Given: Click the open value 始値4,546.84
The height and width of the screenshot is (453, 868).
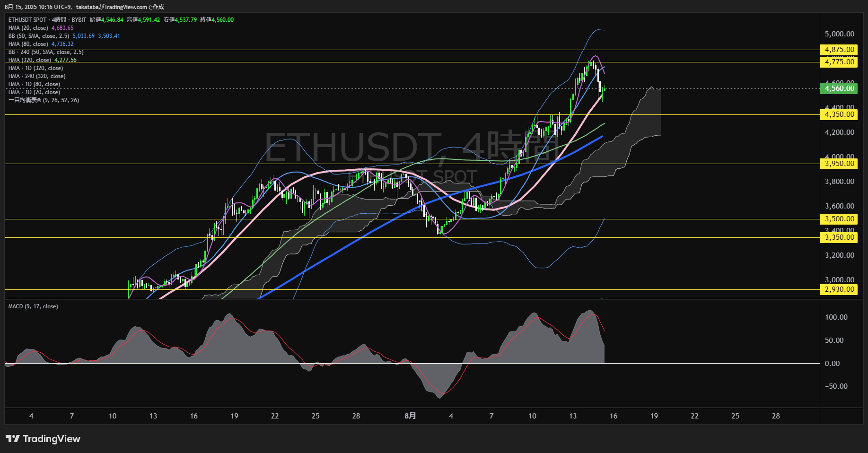Looking at the screenshot, I should tap(106, 20).
